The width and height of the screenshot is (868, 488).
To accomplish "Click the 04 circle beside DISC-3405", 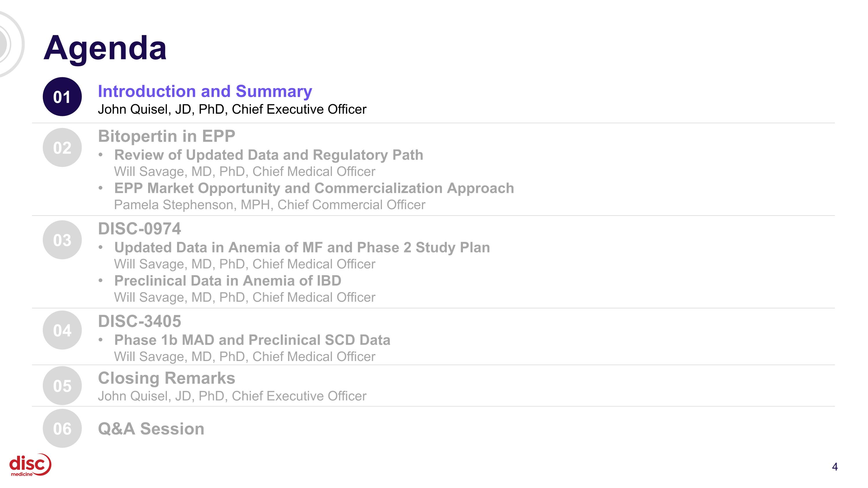I will [62, 330].
